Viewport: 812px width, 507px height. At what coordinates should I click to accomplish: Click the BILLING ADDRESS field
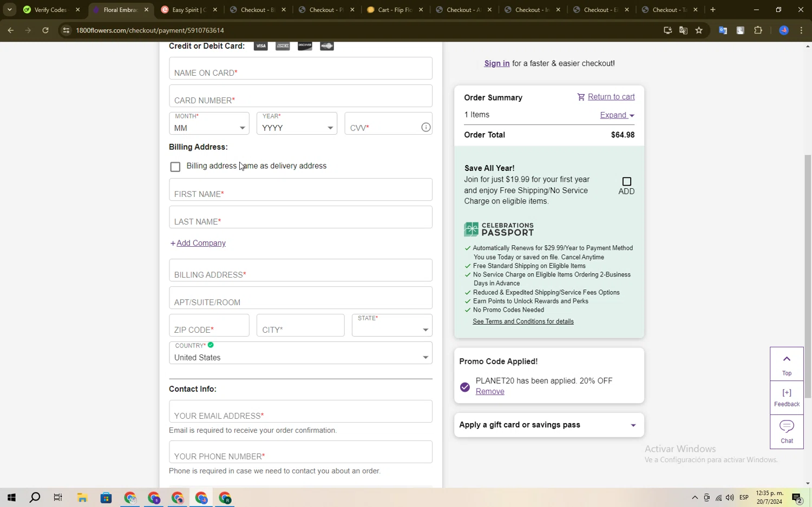coord(300,270)
